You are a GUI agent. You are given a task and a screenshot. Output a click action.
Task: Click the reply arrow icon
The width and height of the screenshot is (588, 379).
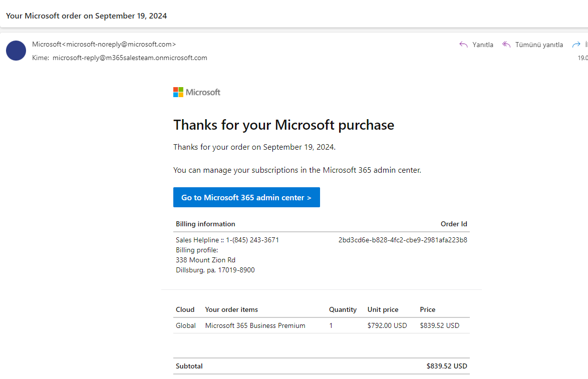(463, 45)
